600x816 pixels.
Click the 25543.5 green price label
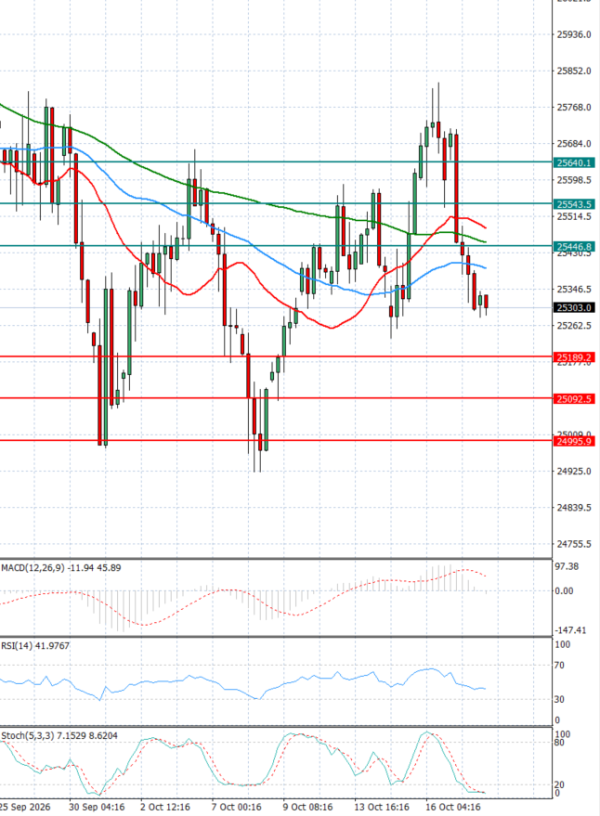[574, 205]
